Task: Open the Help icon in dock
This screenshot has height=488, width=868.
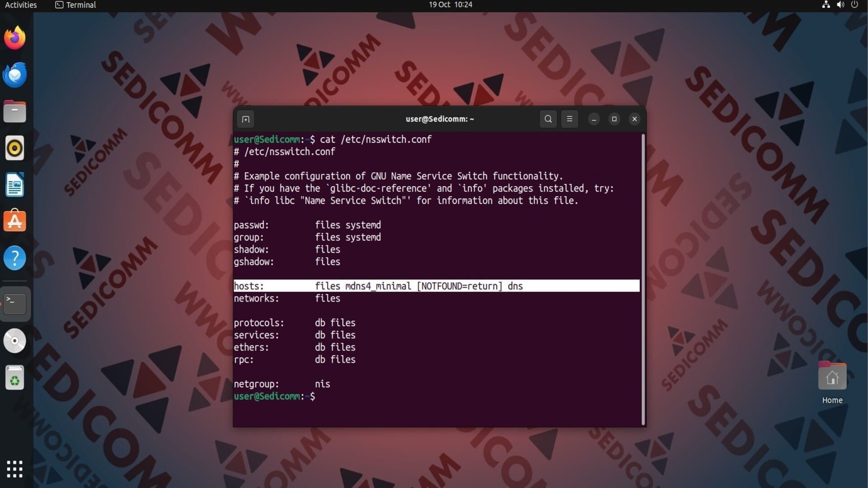Action: coord(15,258)
